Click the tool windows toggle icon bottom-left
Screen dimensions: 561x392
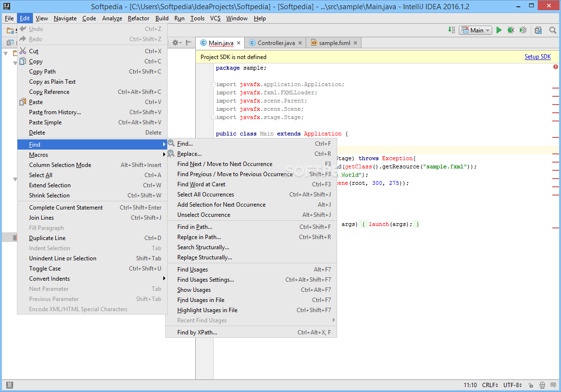10,385
